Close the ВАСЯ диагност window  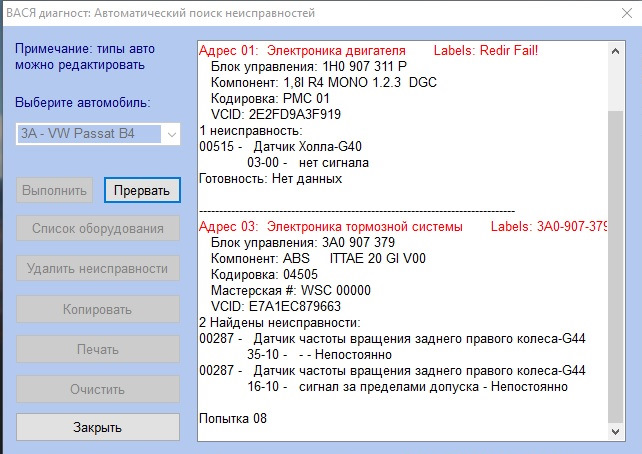(x=627, y=13)
